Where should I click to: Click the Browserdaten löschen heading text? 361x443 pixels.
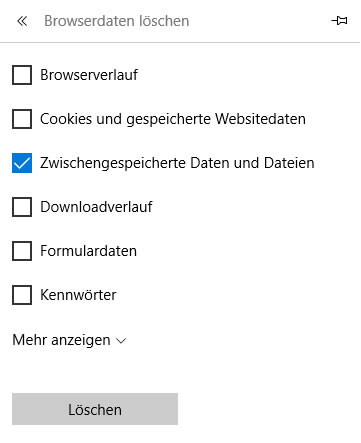[117, 21]
